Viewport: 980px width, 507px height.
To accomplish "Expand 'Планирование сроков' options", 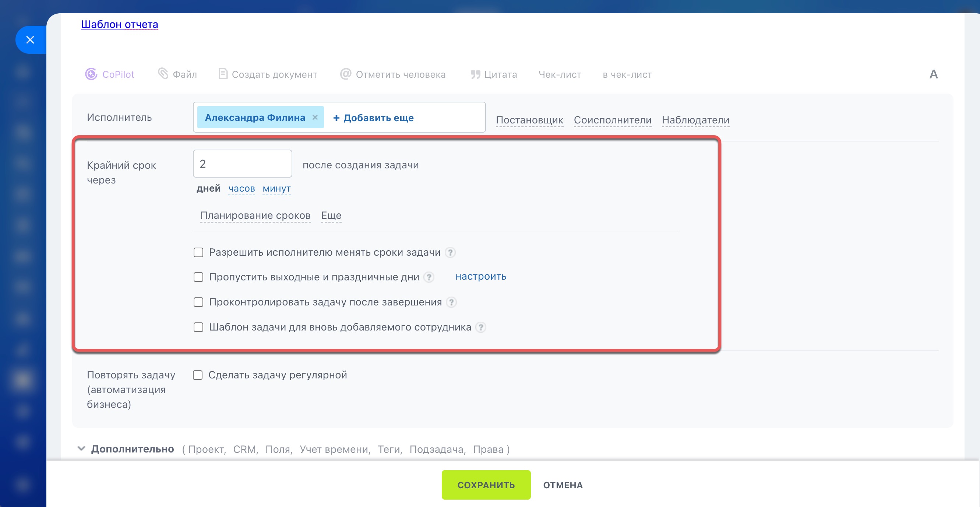I will [255, 216].
